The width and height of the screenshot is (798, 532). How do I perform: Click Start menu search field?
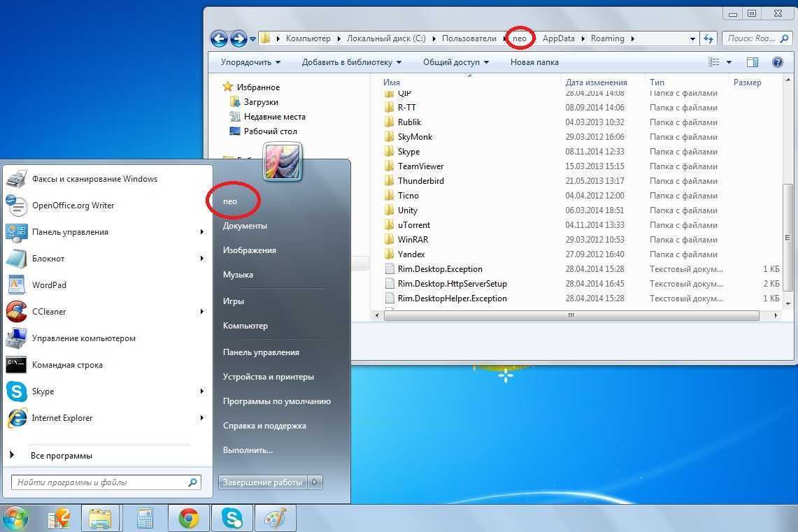coord(106,482)
